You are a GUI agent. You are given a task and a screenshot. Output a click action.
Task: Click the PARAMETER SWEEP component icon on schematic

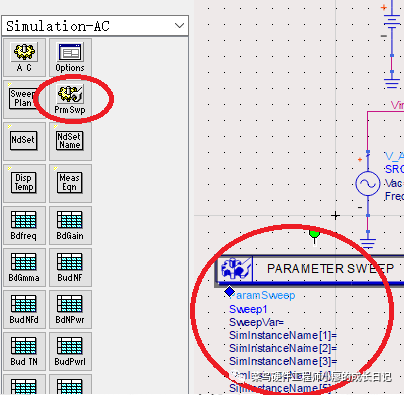coord(235,269)
